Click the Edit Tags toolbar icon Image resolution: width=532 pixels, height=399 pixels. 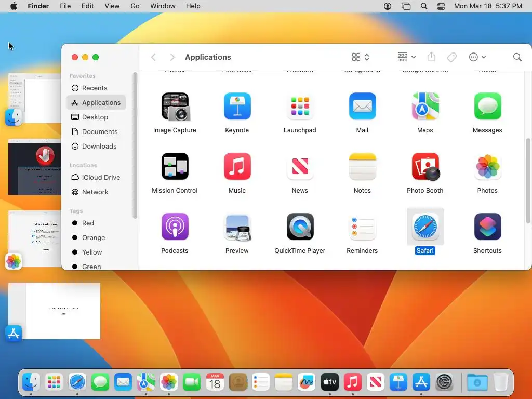451,57
